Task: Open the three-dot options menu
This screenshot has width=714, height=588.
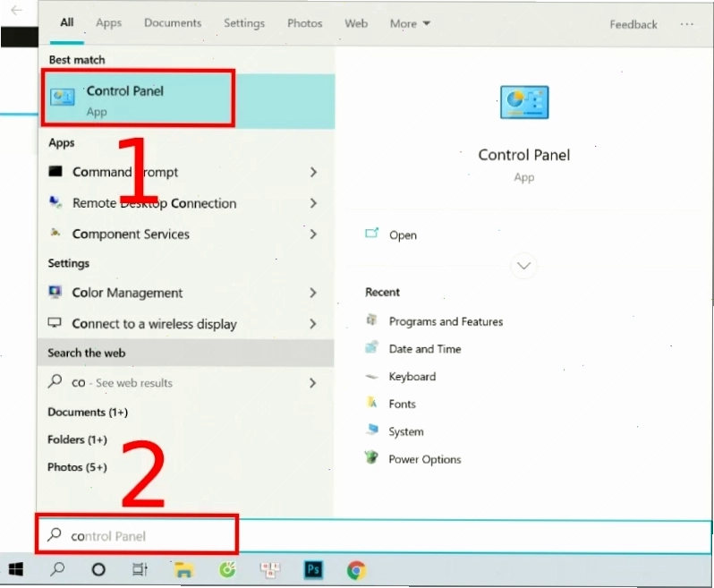Action: [686, 24]
